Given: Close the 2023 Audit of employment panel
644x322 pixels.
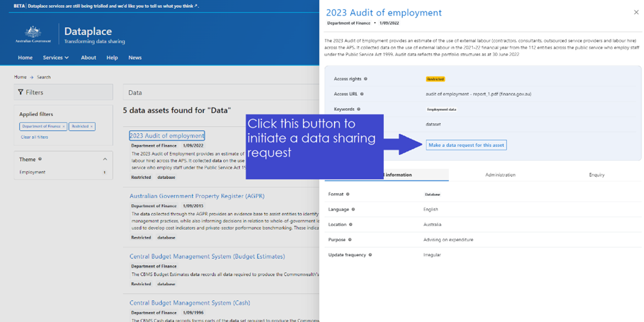Looking at the screenshot, I should (x=636, y=12).
